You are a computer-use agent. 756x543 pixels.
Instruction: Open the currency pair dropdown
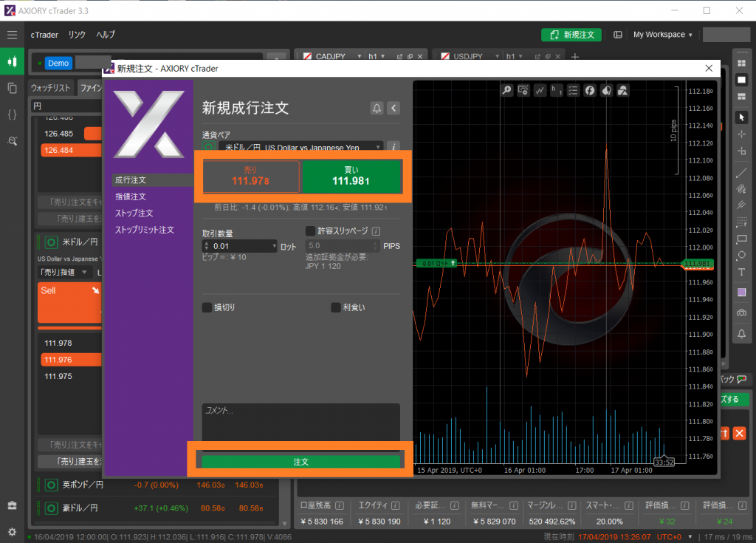[301, 147]
